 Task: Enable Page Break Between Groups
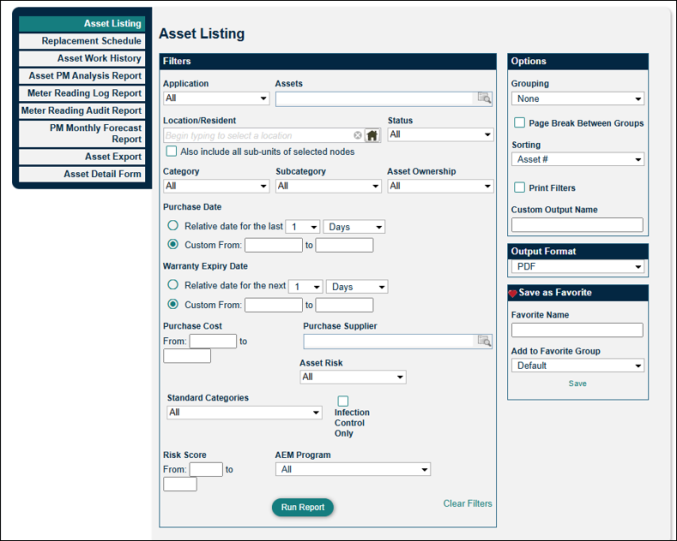pos(520,123)
